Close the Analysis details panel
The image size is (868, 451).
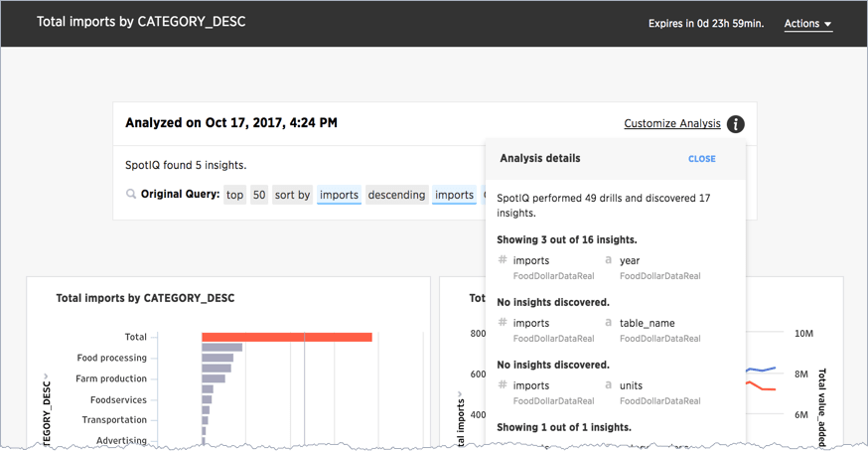click(701, 159)
